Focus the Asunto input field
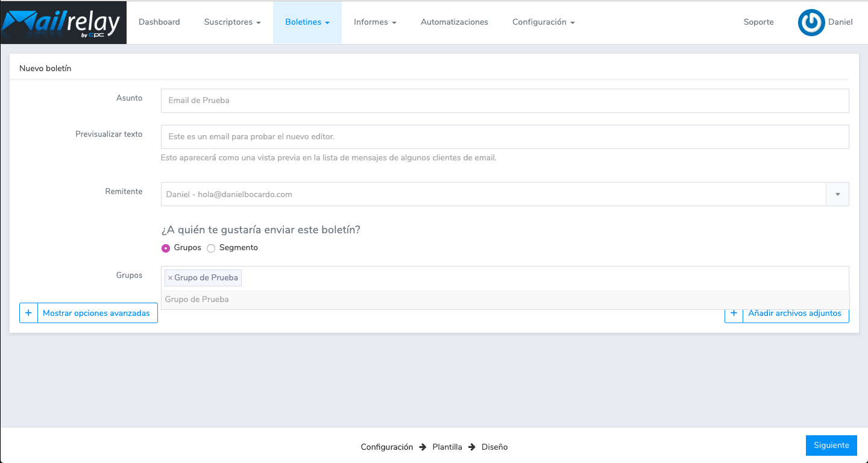 pos(505,101)
